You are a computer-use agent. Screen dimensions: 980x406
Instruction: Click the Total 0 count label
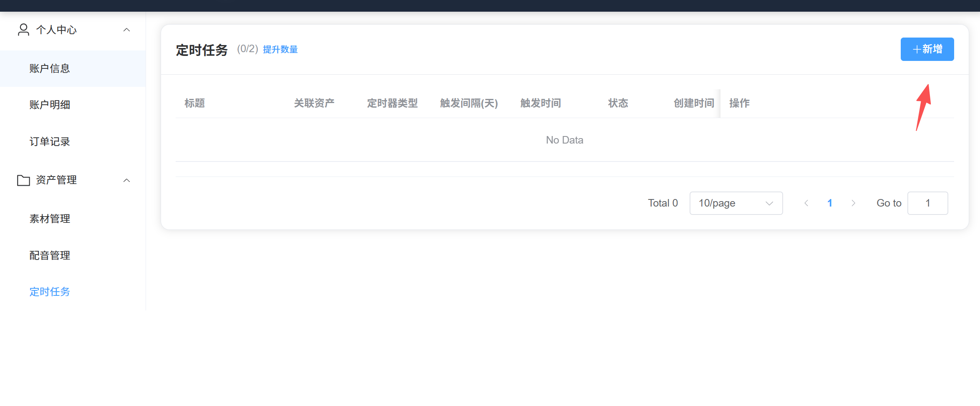(x=663, y=203)
